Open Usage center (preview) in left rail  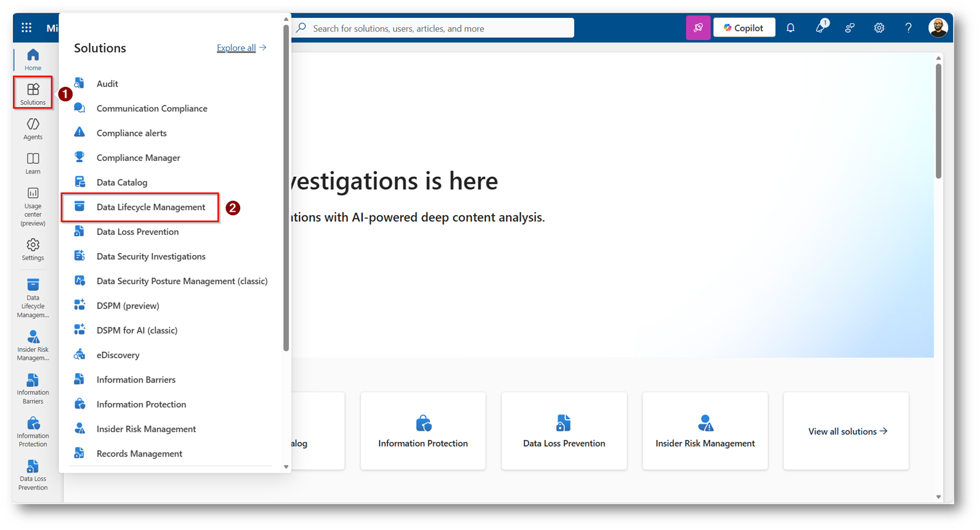(33, 207)
